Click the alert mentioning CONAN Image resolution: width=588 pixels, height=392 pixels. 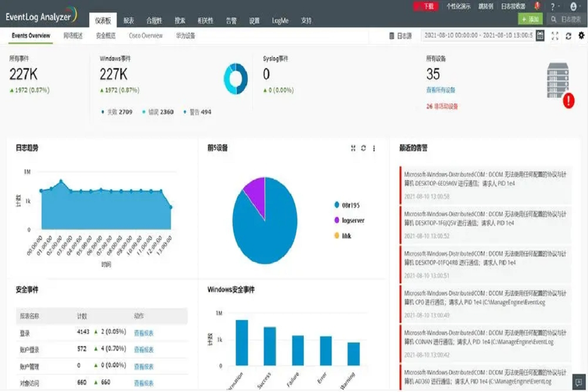click(x=486, y=344)
